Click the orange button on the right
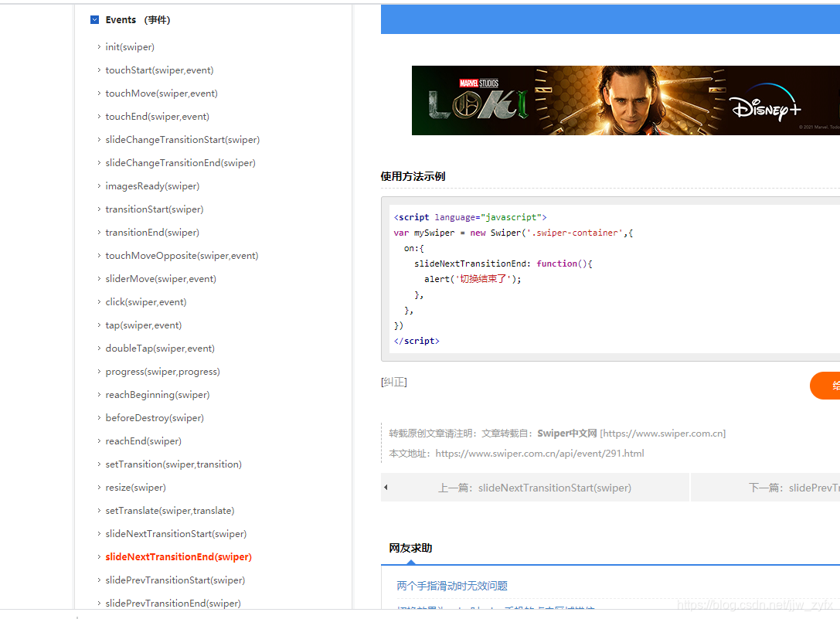The width and height of the screenshot is (840, 619). pos(827,386)
